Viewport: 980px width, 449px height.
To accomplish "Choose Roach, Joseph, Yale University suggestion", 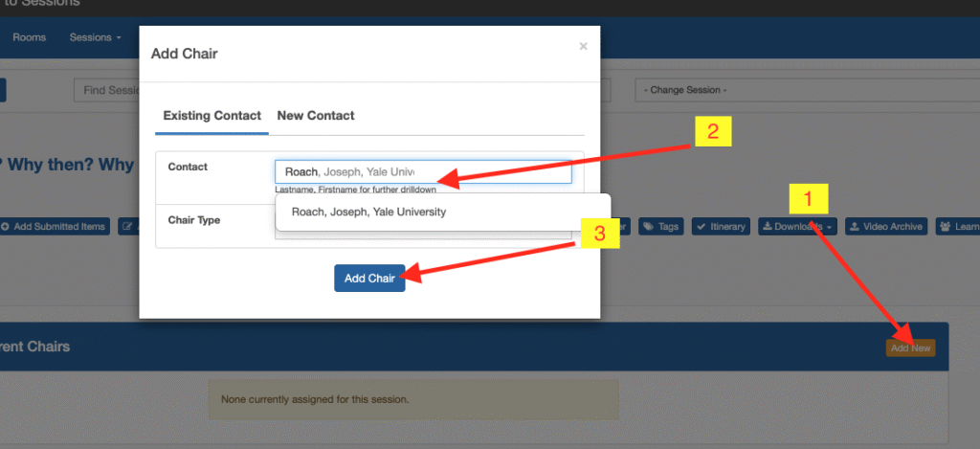I will (x=368, y=212).
